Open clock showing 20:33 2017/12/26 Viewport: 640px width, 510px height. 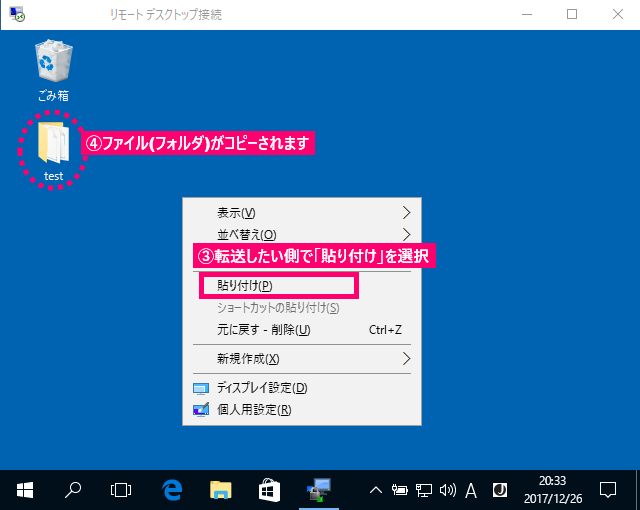553,490
